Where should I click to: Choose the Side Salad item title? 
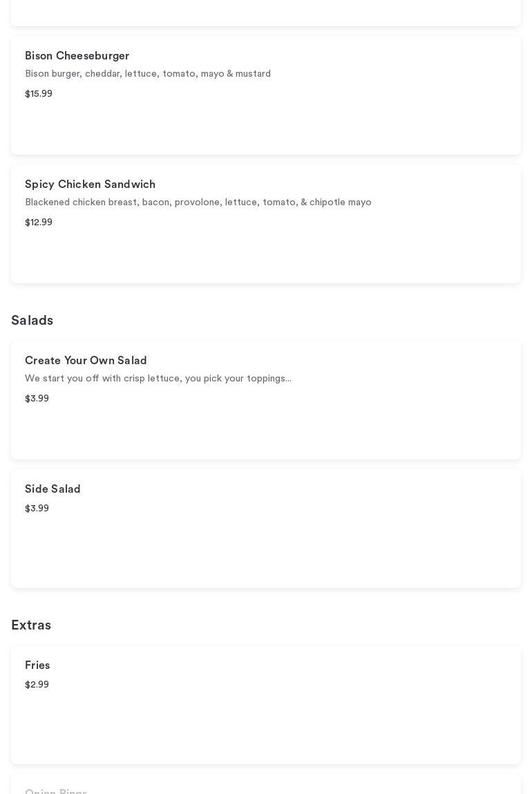click(53, 489)
